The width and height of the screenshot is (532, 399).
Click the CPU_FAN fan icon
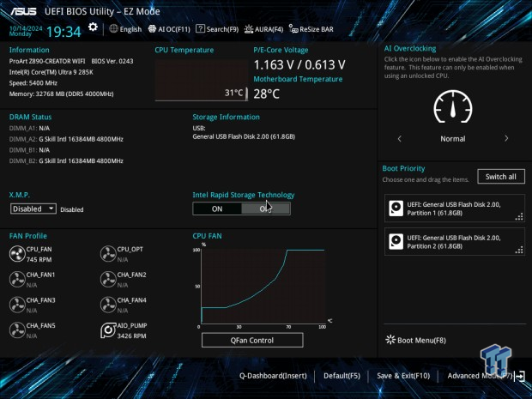[x=17, y=253]
